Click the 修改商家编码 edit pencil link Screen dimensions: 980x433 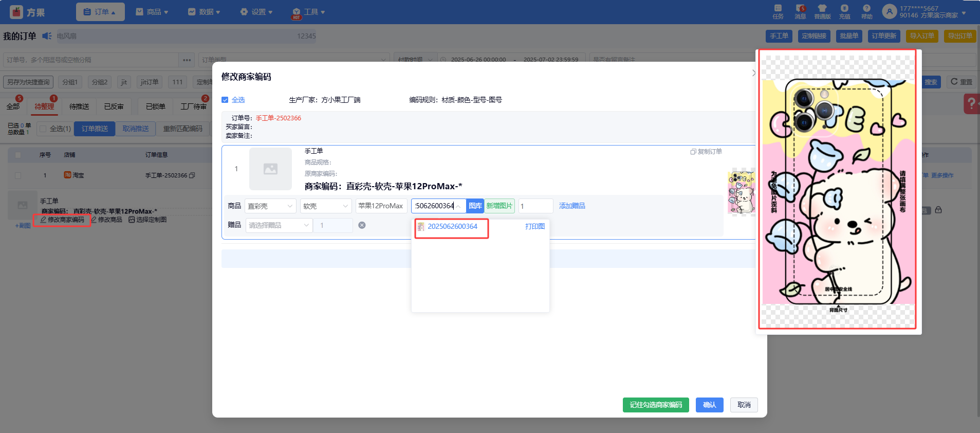coord(62,220)
